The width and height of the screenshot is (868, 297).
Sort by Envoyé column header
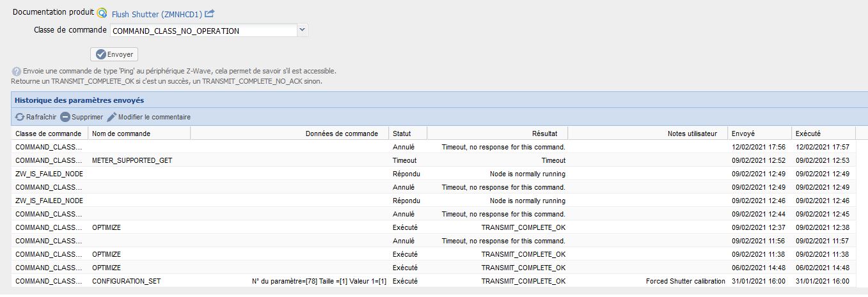(743, 133)
